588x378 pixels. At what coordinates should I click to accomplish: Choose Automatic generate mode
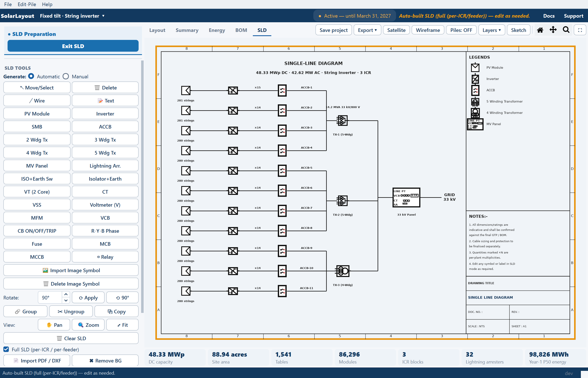(31, 76)
